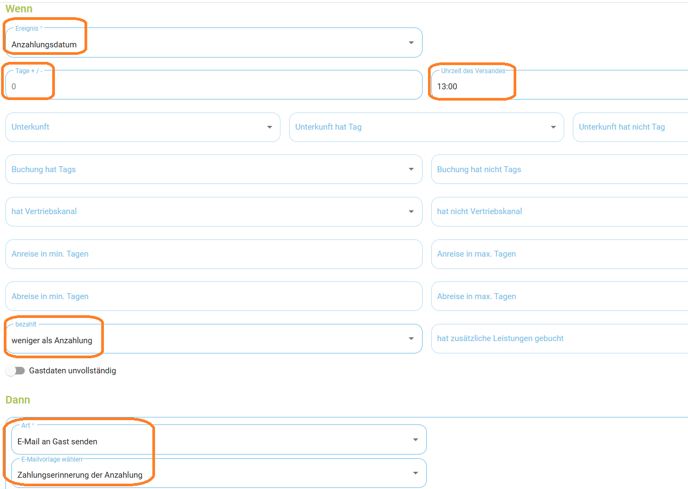This screenshot has height=489, width=688.
Task: Click the hat zusätzliche Leistungen gebucht field
Action: pyautogui.click(x=559, y=338)
